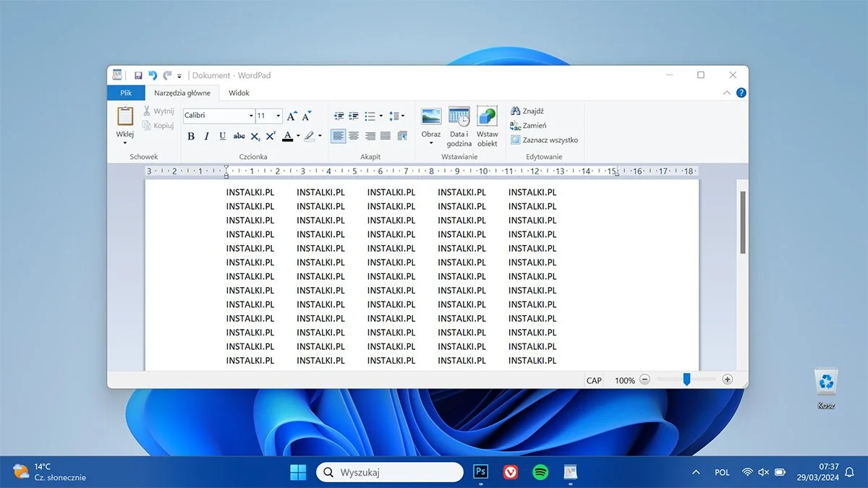The image size is (868, 488).
Task: Click the Save icon in title bar
Action: click(138, 74)
